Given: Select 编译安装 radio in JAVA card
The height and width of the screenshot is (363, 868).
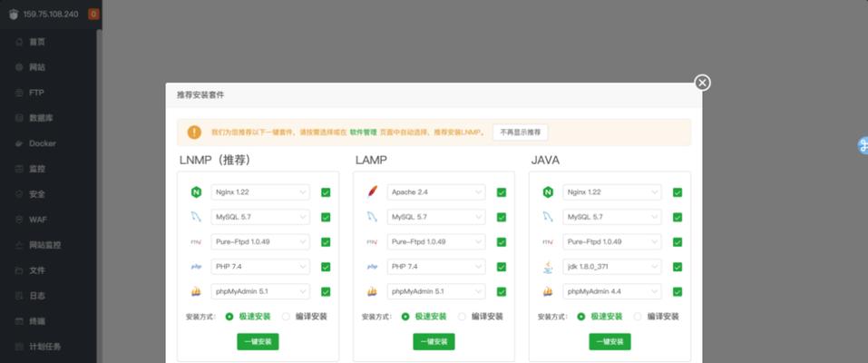Looking at the screenshot, I should point(638,317).
